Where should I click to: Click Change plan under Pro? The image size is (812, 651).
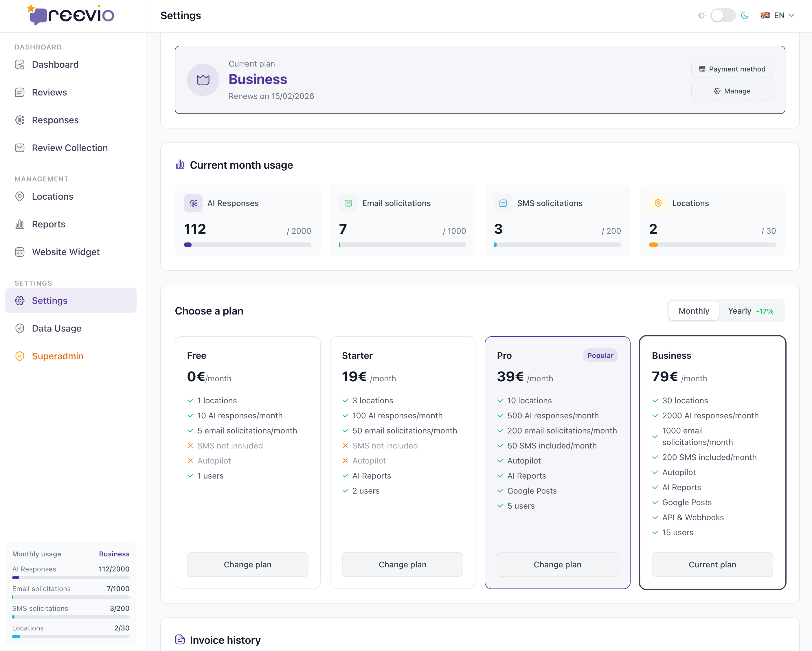coord(557,564)
